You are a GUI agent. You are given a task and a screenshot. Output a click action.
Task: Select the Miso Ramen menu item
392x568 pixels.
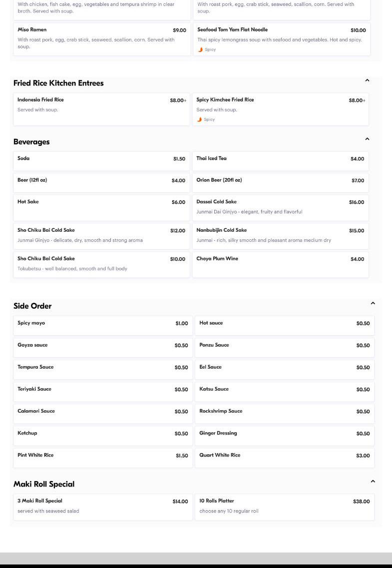pos(101,38)
